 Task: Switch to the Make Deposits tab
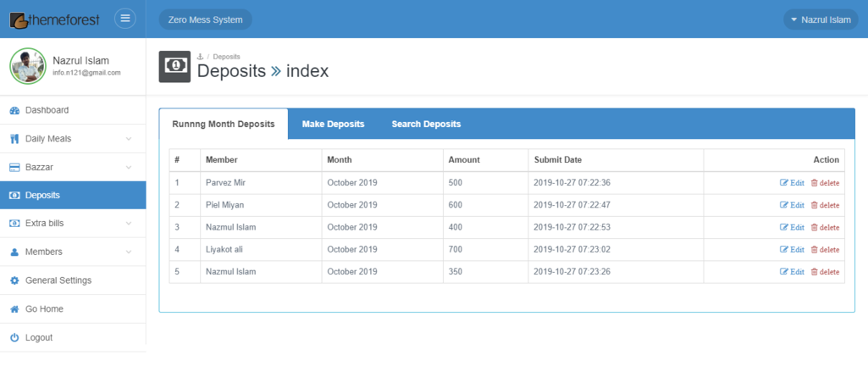point(333,124)
